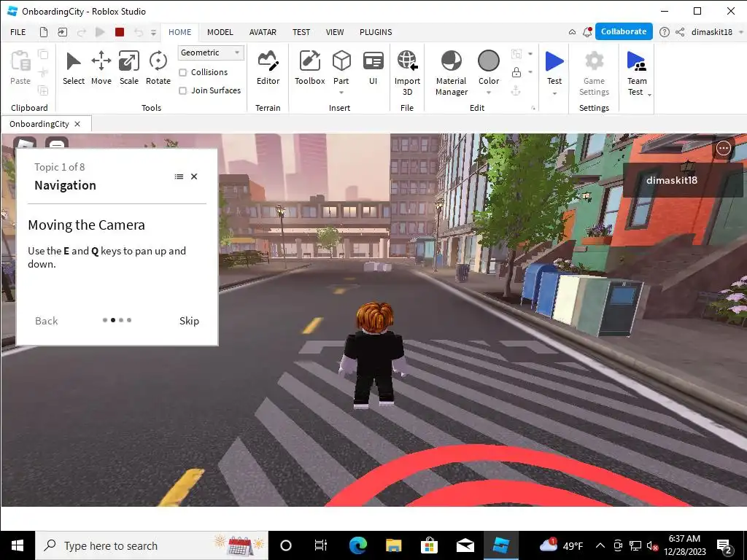Viewport: 747px width, 560px height.
Task: Expand the Test dropdown arrow
Action: (x=554, y=93)
